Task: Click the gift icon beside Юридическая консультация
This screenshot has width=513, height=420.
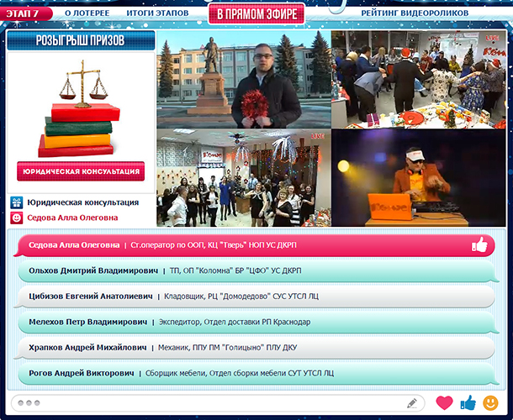Action: [16, 202]
